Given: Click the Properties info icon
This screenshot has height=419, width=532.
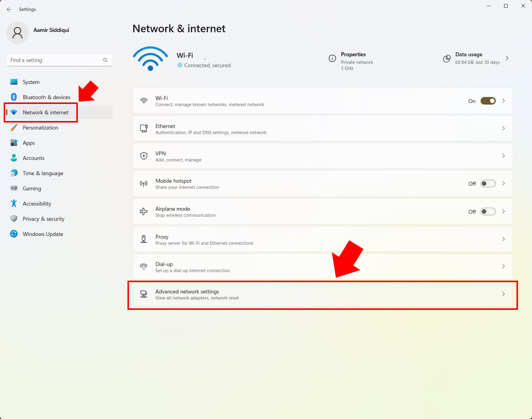Looking at the screenshot, I should coord(332,58).
